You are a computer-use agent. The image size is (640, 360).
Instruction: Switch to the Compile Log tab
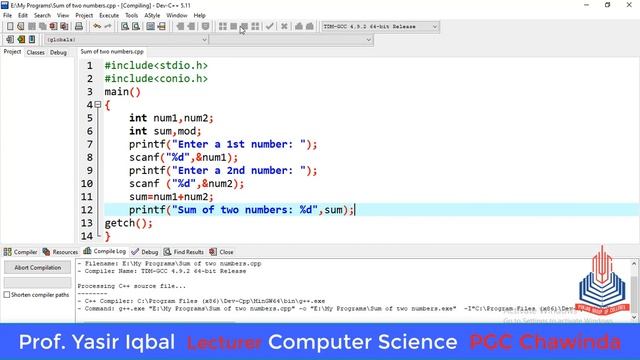pos(105,251)
